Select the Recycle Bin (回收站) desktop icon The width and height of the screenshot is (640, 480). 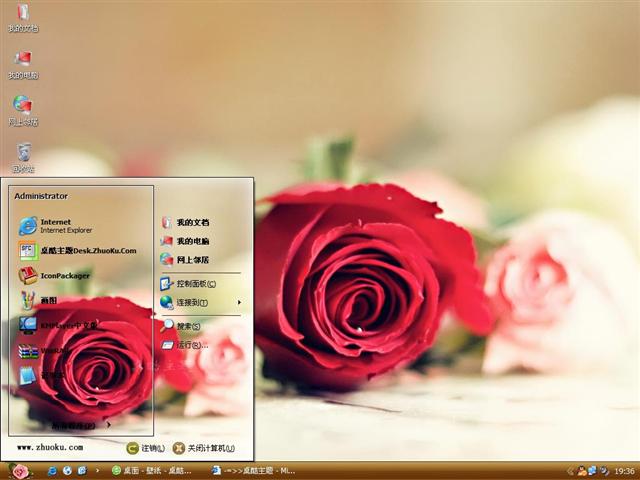point(23,158)
